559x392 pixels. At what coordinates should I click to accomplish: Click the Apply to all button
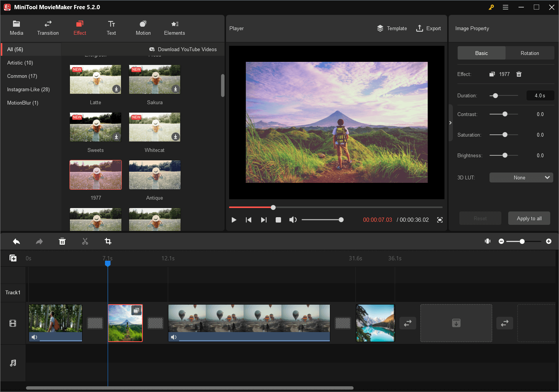529,218
